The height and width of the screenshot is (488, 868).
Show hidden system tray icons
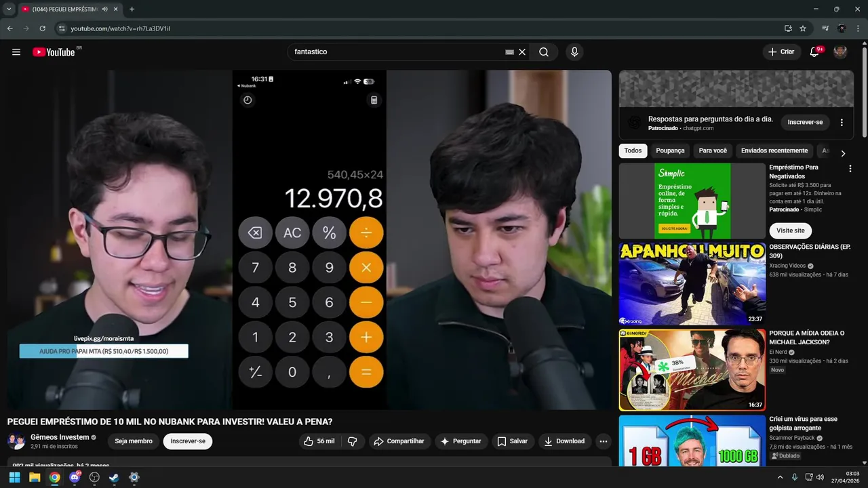(780, 477)
